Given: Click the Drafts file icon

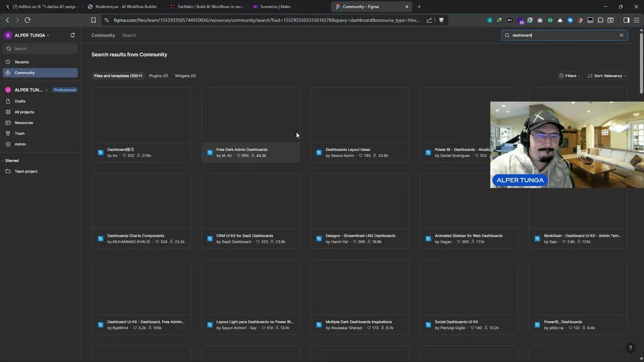Looking at the screenshot, I should [x=8, y=101].
